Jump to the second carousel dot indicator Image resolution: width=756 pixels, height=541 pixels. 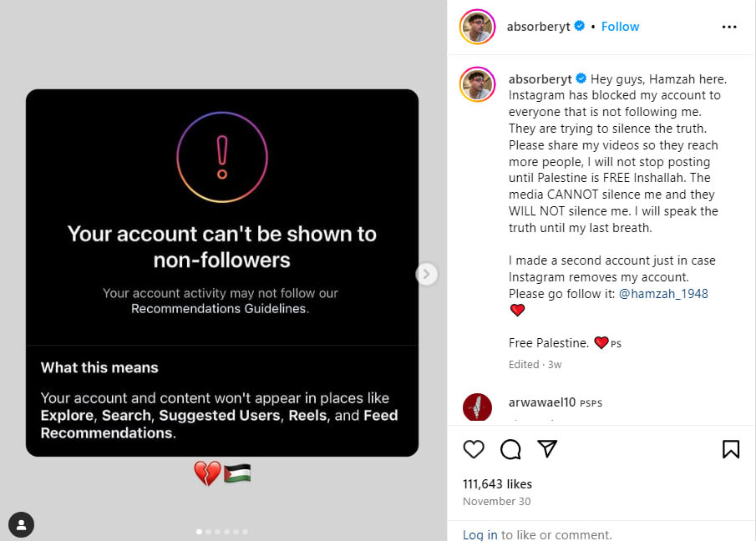[x=208, y=531]
